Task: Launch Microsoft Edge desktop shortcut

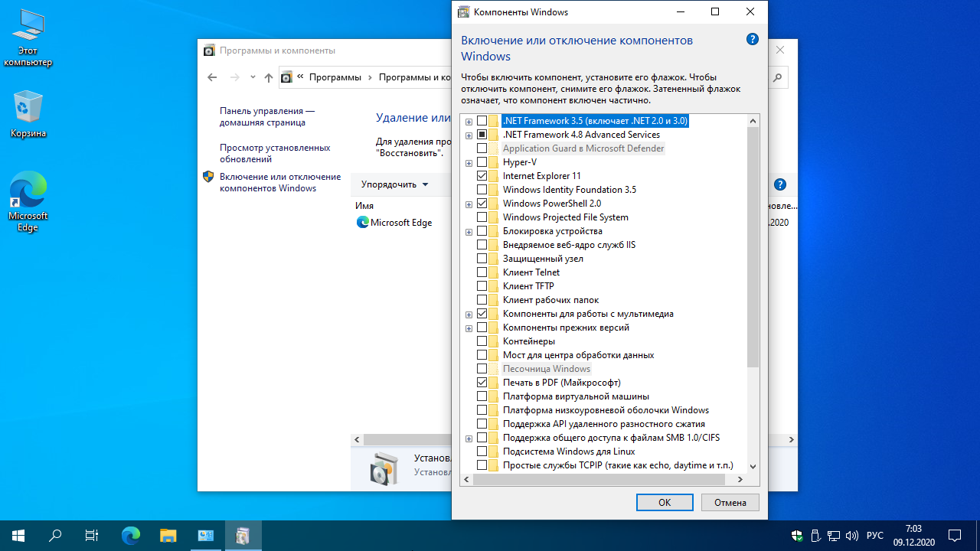Action: pos(28,201)
